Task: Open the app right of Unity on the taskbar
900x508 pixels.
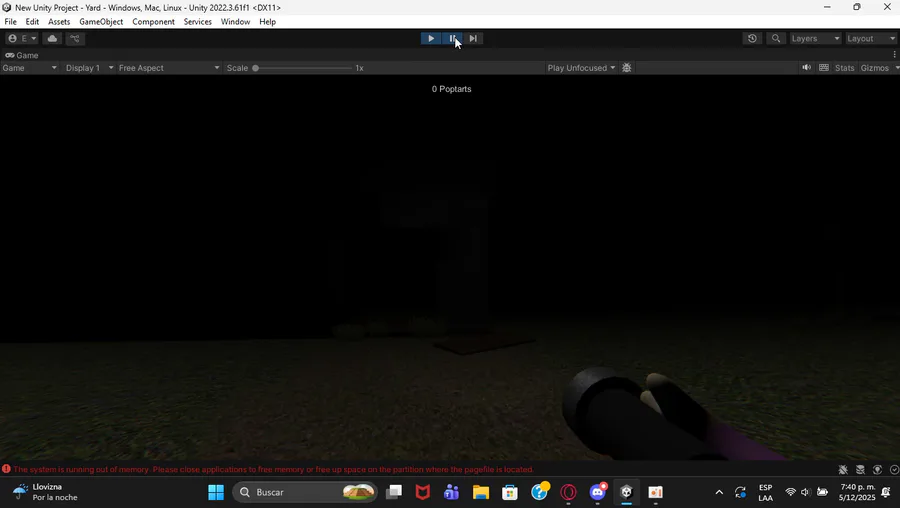Action: click(655, 492)
